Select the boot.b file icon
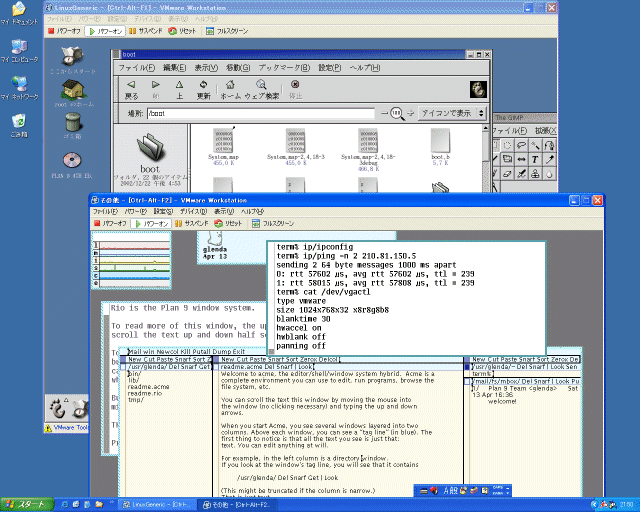This screenshot has height=512, width=640. [x=440, y=141]
